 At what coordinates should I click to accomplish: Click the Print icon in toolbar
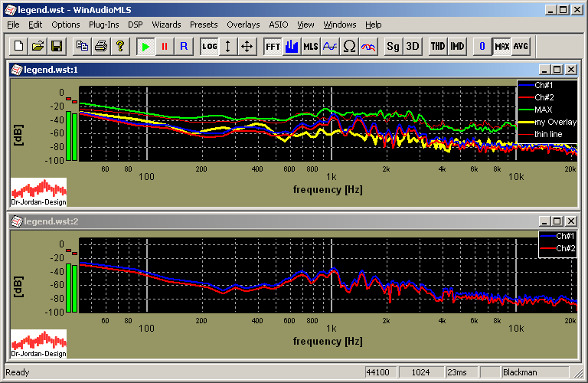pyautogui.click(x=100, y=46)
